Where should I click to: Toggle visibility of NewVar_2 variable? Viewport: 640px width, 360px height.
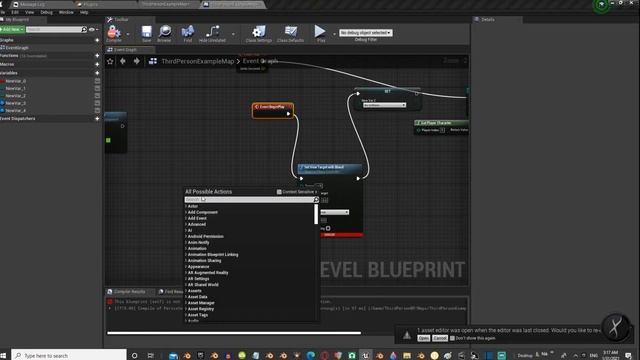pyautogui.click(x=97, y=96)
